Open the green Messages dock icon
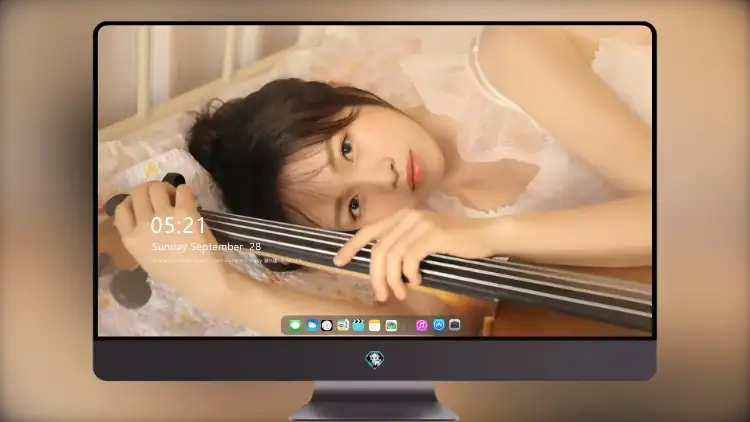Viewport: 750px width, 422px height. pos(295,325)
